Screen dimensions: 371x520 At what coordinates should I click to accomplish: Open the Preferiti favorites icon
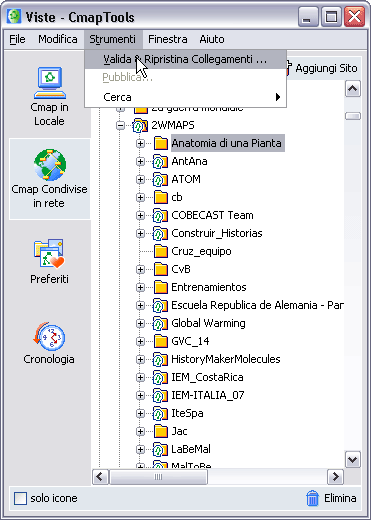[x=49, y=253]
